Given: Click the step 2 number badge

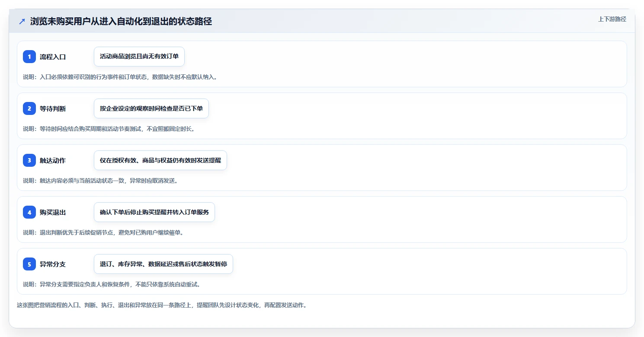Looking at the screenshot, I should (x=29, y=108).
